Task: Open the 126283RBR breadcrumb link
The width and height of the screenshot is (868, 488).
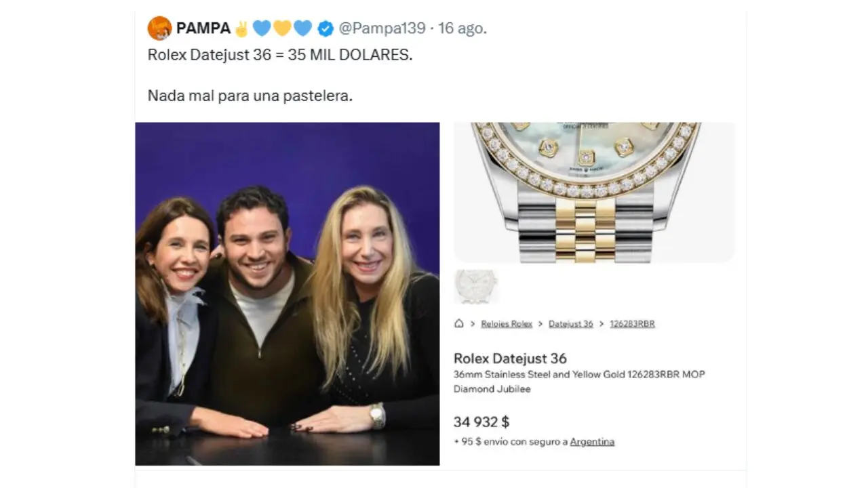Action: tap(631, 324)
